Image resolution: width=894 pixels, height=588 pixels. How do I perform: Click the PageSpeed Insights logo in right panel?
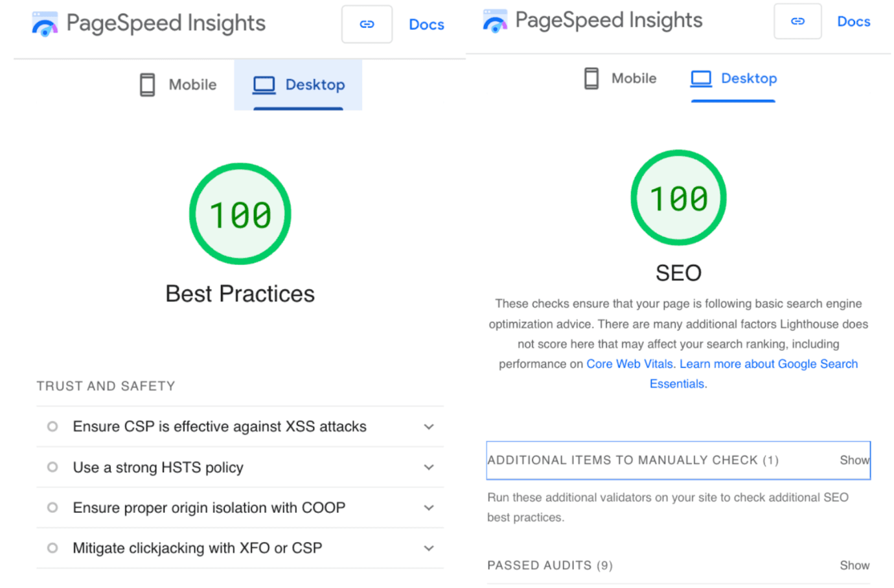(495, 21)
